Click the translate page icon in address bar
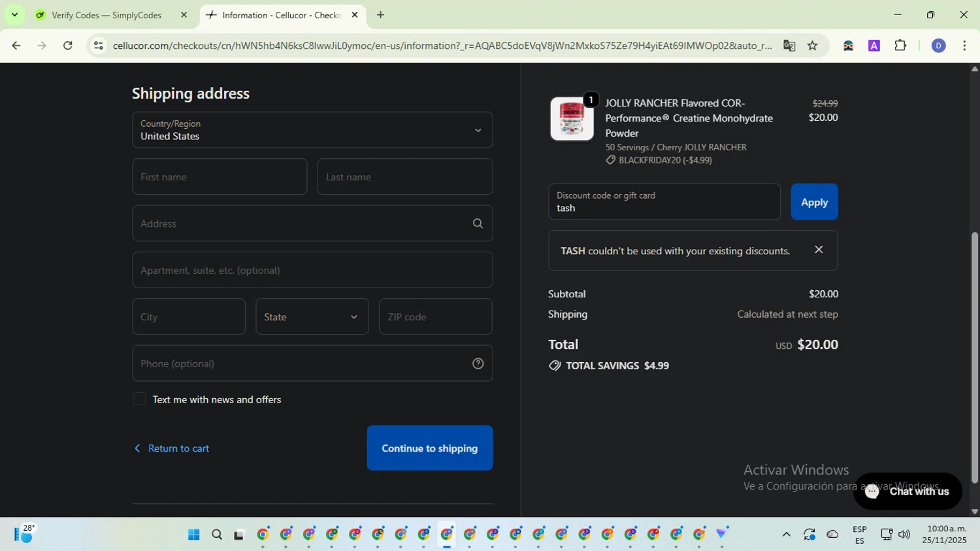980x551 pixels. pyautogui.click(x=789, y=46)
